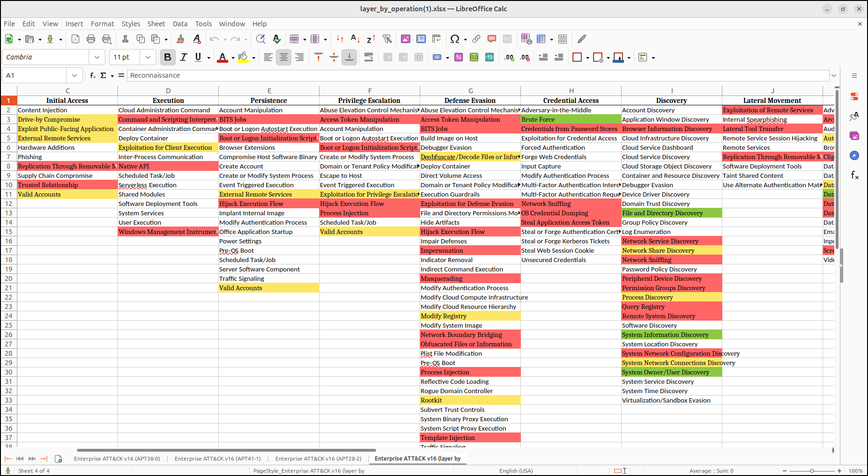Select column G header
Screen dimensions: 868x476
point(470,91)
